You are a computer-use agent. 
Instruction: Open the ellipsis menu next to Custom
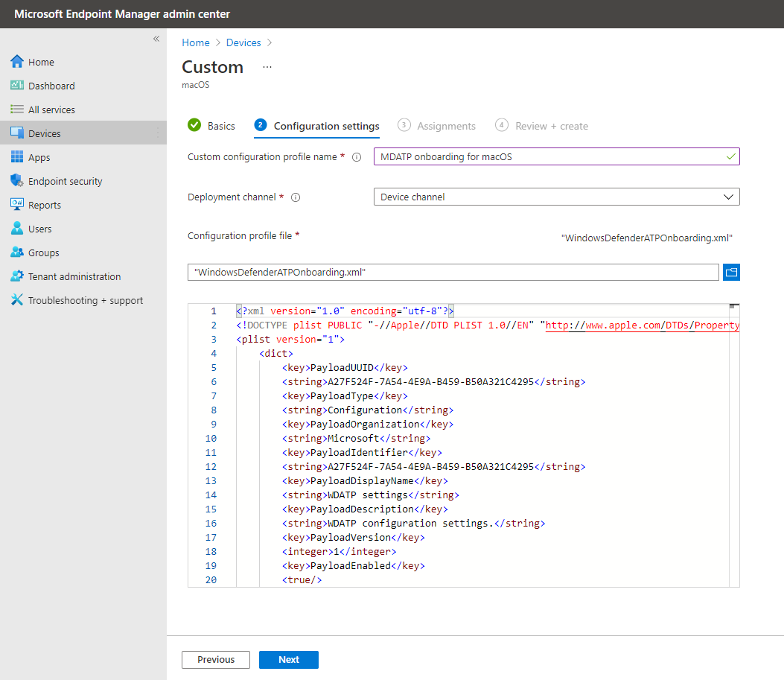(267, 67)
